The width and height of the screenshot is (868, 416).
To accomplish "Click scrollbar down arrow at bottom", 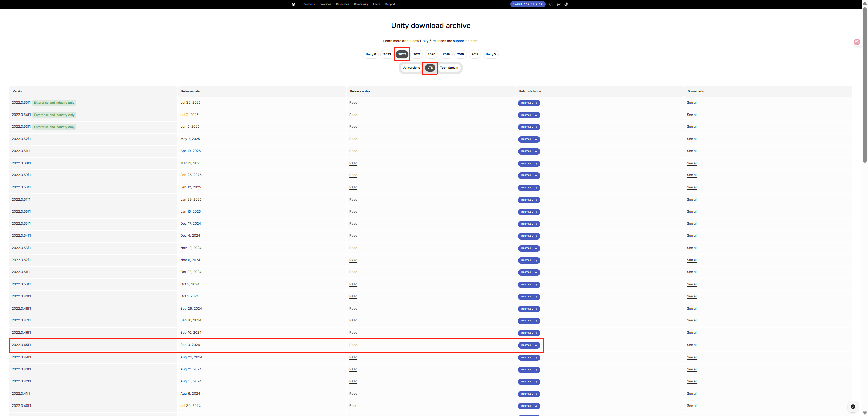I will 865,413.
